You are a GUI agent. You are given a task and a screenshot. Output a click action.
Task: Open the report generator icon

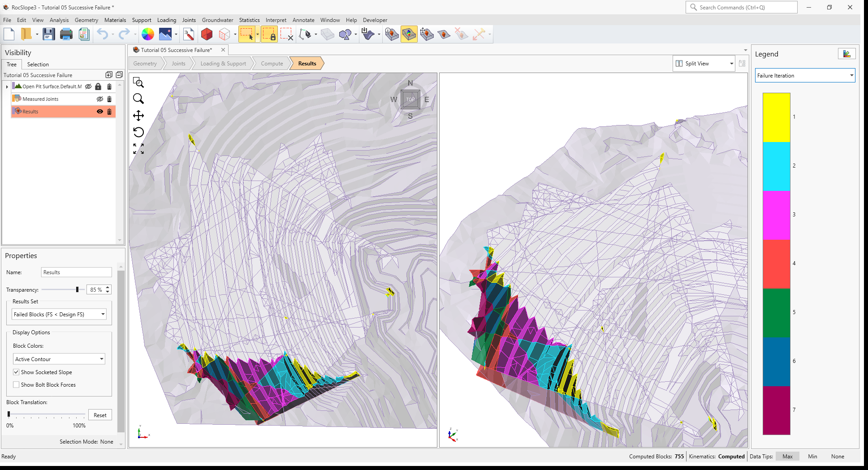coord(84,34)
